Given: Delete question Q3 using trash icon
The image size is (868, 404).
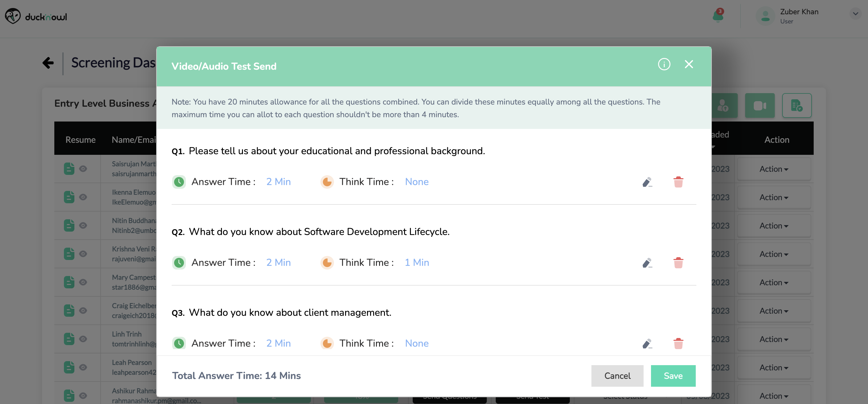Looking at the screenshot, I should pos(678,344).
